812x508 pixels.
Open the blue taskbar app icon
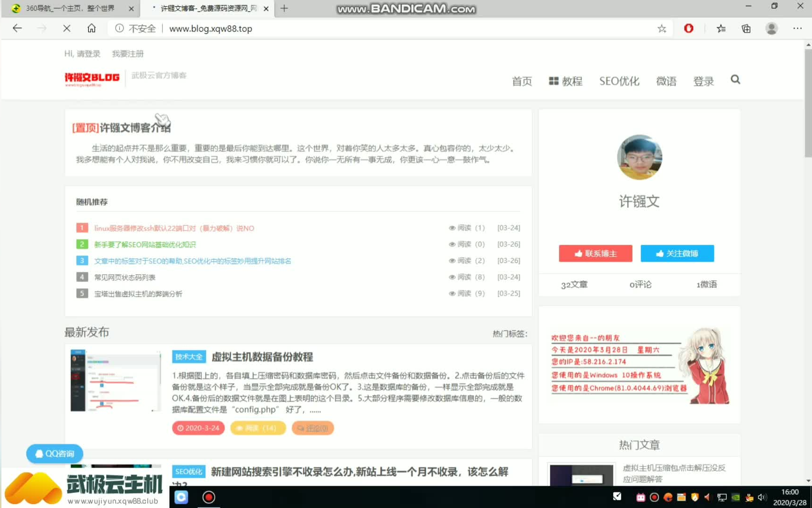pyautogui.click(x=181, y=497)
